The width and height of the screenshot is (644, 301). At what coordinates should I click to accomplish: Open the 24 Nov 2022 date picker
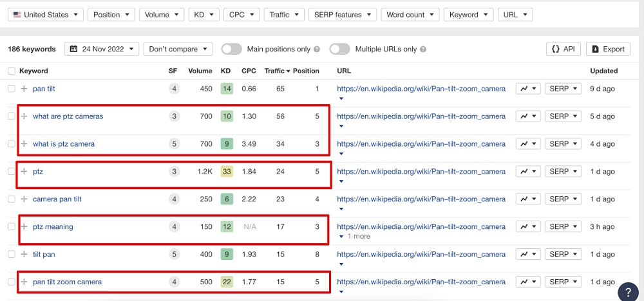102,50
